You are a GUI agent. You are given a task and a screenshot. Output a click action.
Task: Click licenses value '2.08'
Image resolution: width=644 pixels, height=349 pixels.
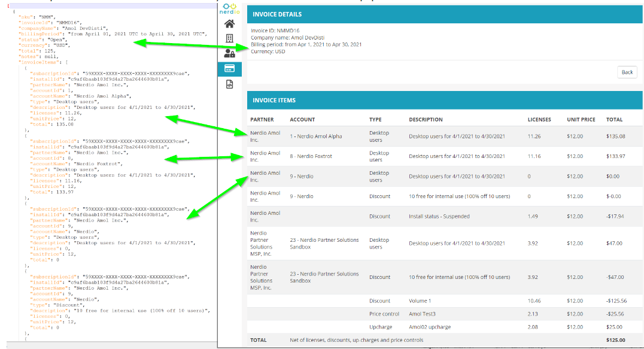[x=533, y=327]
